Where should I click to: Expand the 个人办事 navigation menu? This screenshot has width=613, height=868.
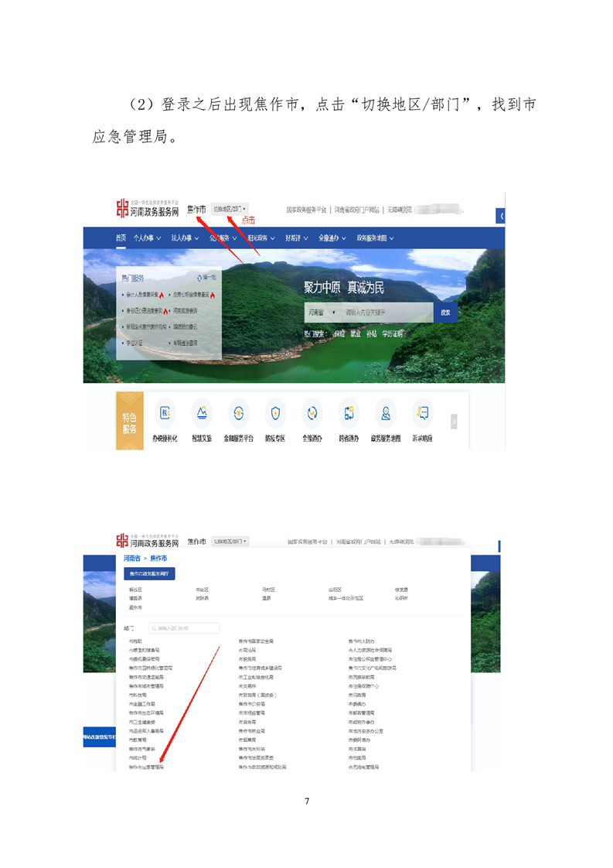coord(145,238)
